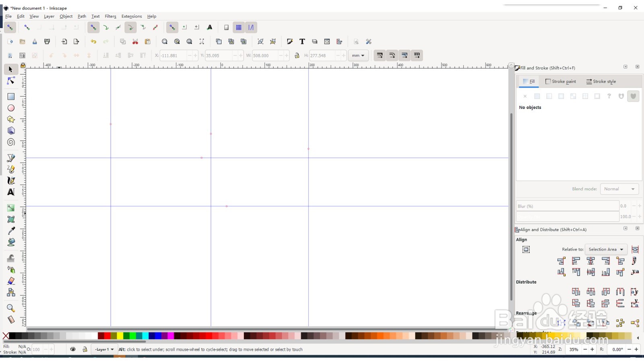Open Align and Distribute toolbar icon
The width and height of the screenshot is (644, 362).
point(339,41)
